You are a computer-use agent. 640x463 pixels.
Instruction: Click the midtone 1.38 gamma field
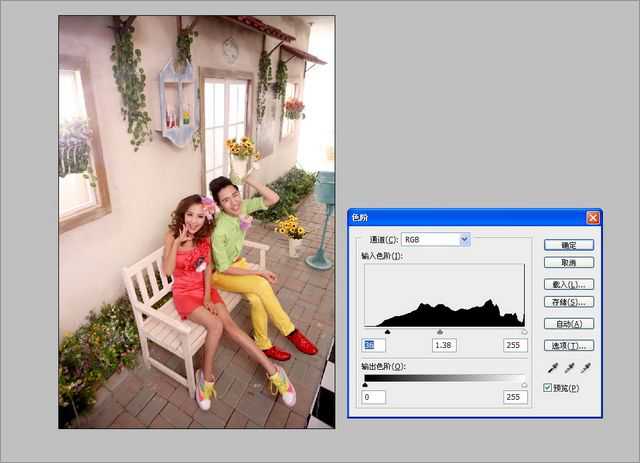click(444, 345)
